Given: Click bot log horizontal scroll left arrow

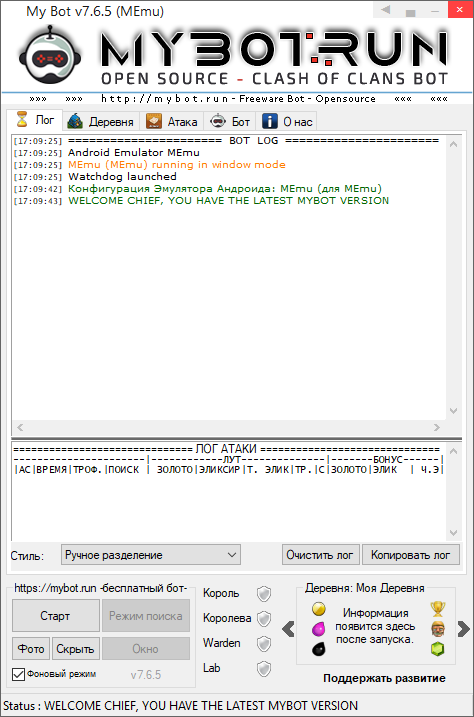Looking at the screenshot, I should click(x=20, y=428).
